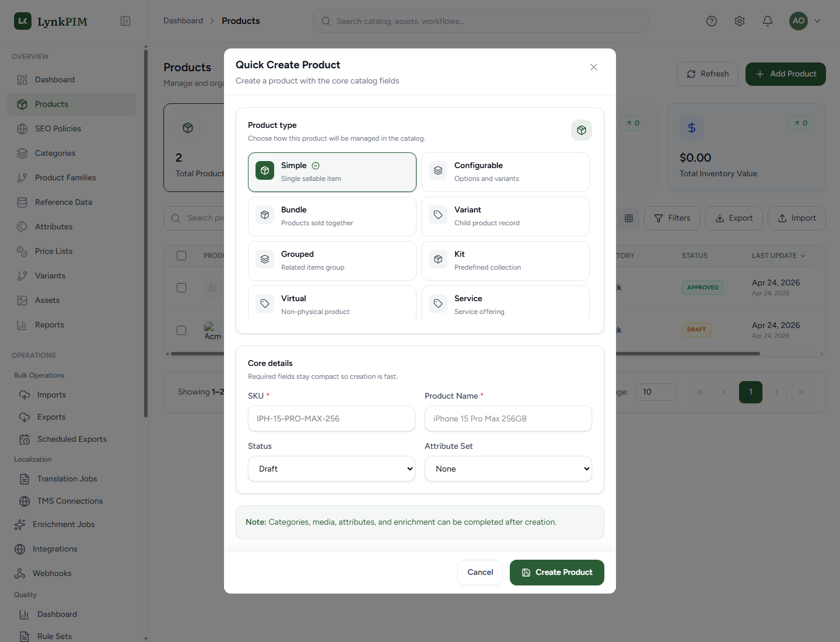Open the help question mark icon
Image resolution: width=840 pixels, height=642 pixels.
click(x=712, y=21)
